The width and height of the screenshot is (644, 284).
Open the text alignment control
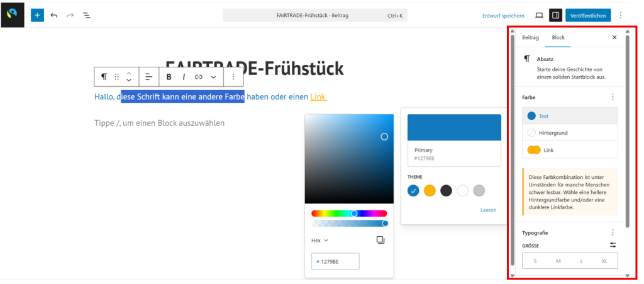pos(149,77)
